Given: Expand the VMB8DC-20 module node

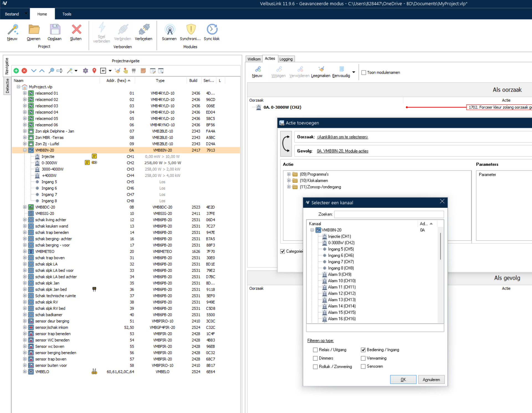Looking at the screenshot, I should pyautogui.click(x=25, y=207).
